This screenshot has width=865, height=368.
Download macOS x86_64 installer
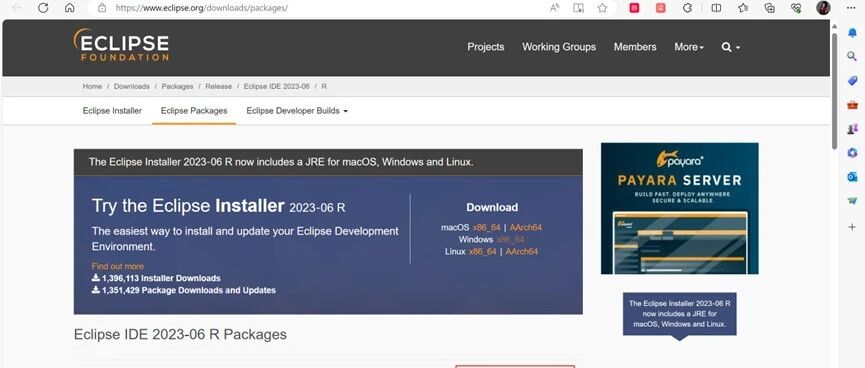[486, 227]
